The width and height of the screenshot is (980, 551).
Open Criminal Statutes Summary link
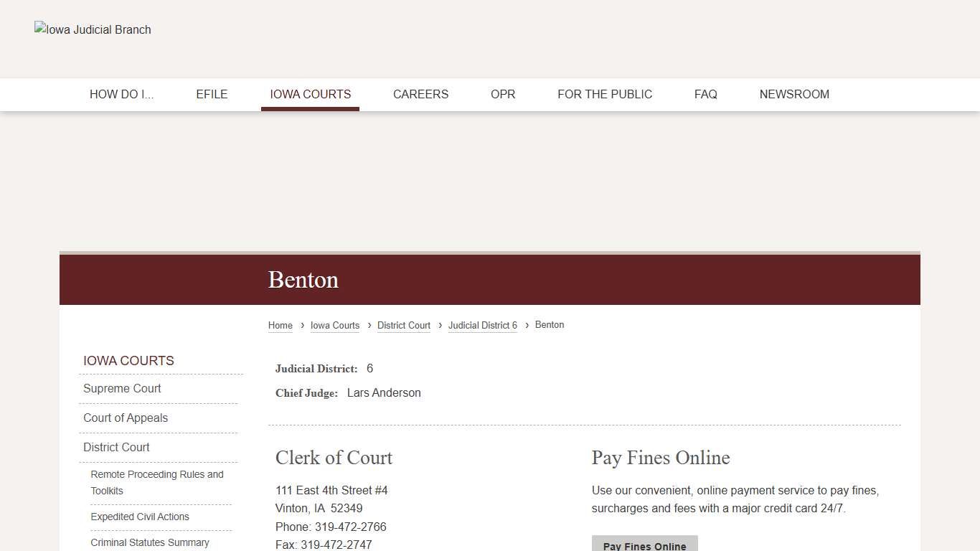pyautogui.click(x=149, y=542)
